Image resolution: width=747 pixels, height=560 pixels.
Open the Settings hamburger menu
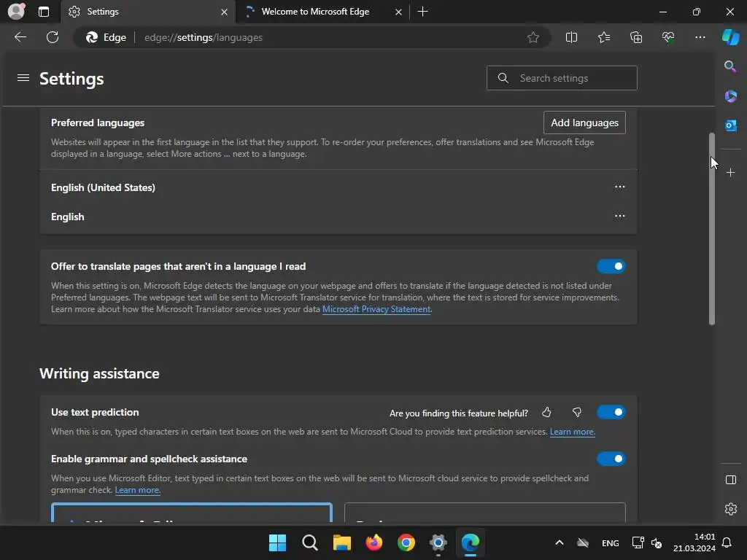pyautogui.click(x=23, y=77)
